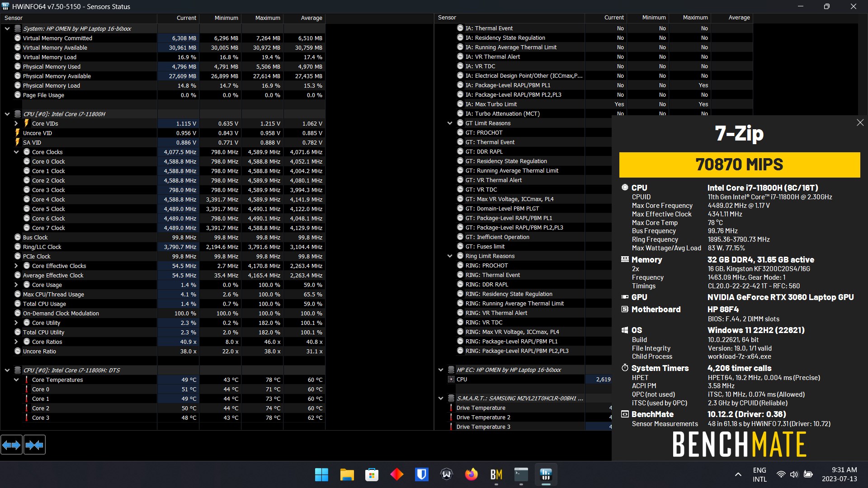The width and height of the screenshot is (868, 488).
Task: Select Uncore Ratio row
Action: pos(163,351)
